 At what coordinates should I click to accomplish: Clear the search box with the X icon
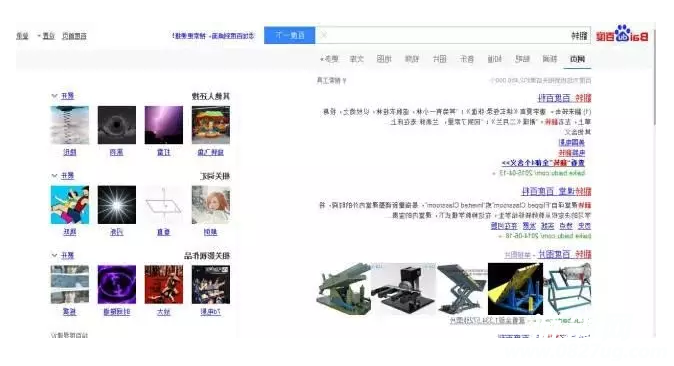point(324,35)
